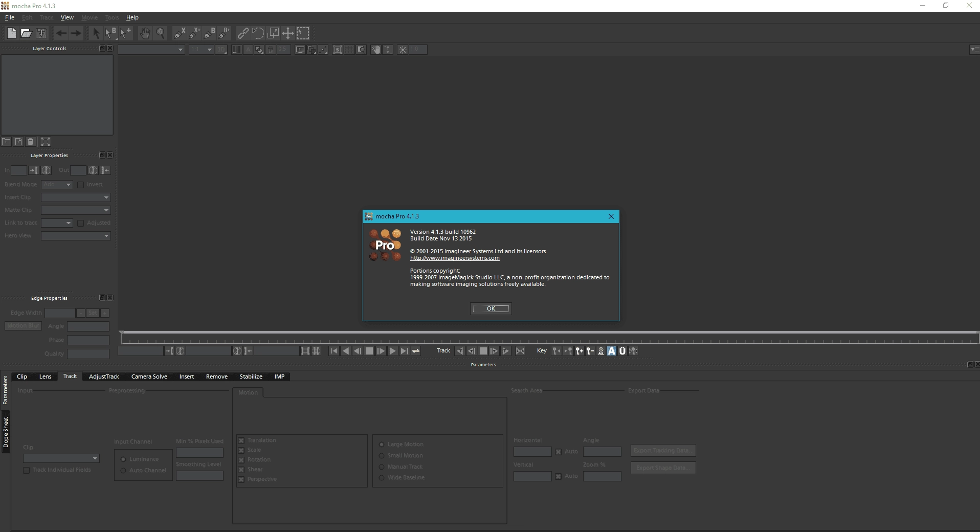The width and height of the screenshot is (980, 532).
Task: Create a new project with the toolbar icon
Action: click(11, 33)
